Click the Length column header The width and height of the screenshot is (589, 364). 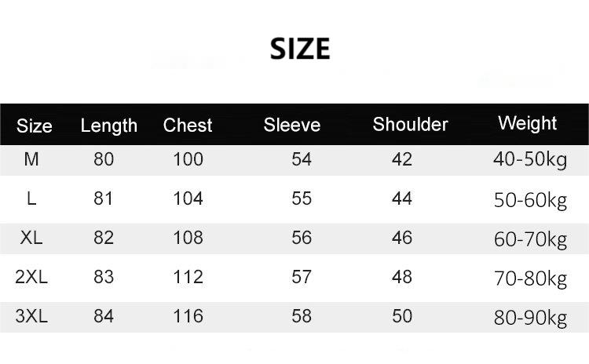(109, 126)
